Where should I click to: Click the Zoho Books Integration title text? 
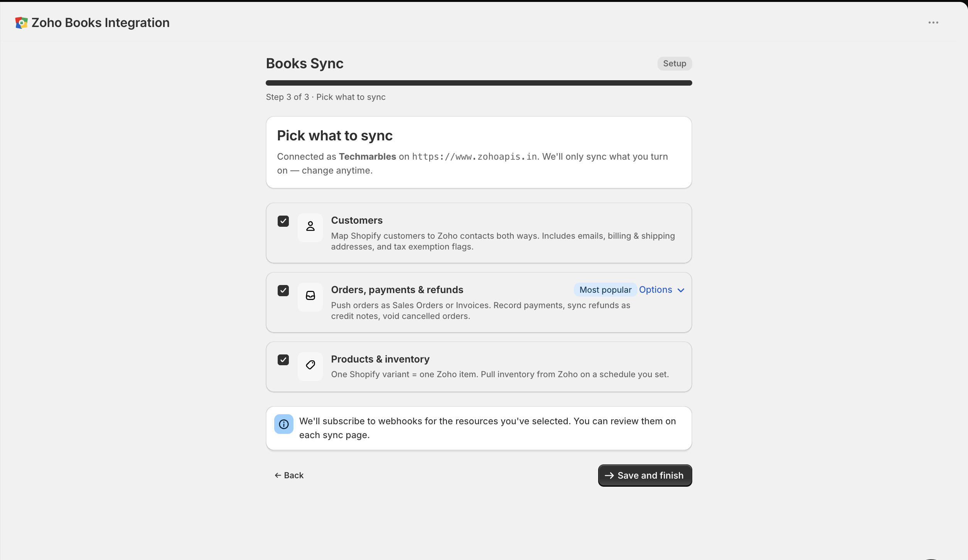point(100,23)
